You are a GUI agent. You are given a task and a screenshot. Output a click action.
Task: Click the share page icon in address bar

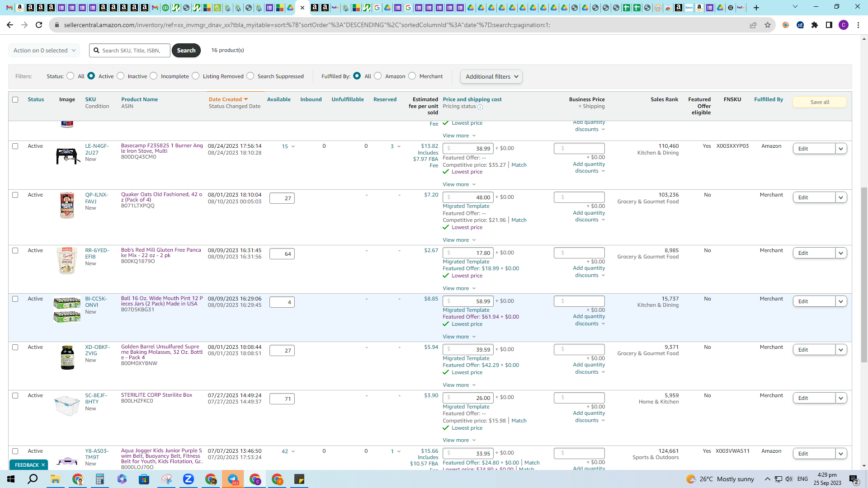coord(753,25)
